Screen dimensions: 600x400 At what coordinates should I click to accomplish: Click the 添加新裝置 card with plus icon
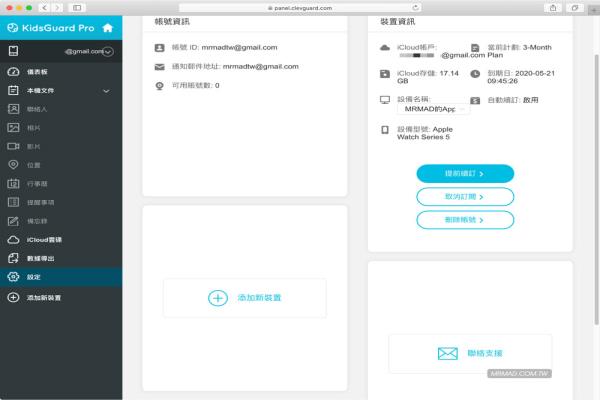(245, 298)
